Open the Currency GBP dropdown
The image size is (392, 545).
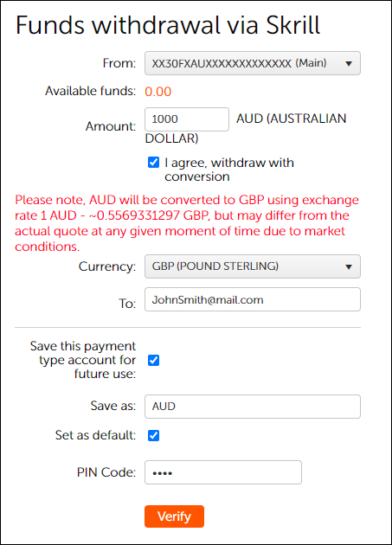click(253, 266)
